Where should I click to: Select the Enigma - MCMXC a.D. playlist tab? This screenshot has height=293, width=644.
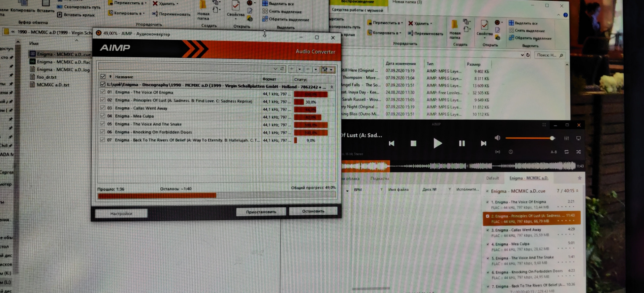click(x=529, y=178)
